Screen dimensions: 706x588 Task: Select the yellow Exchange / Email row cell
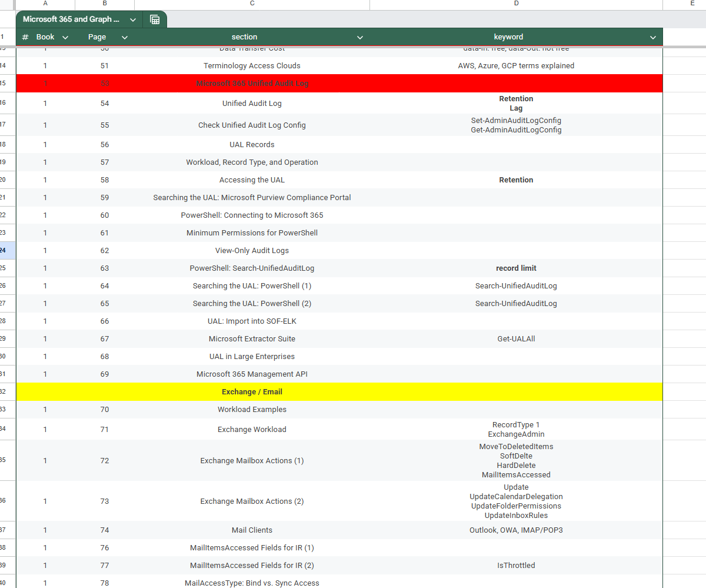point(252,392)
